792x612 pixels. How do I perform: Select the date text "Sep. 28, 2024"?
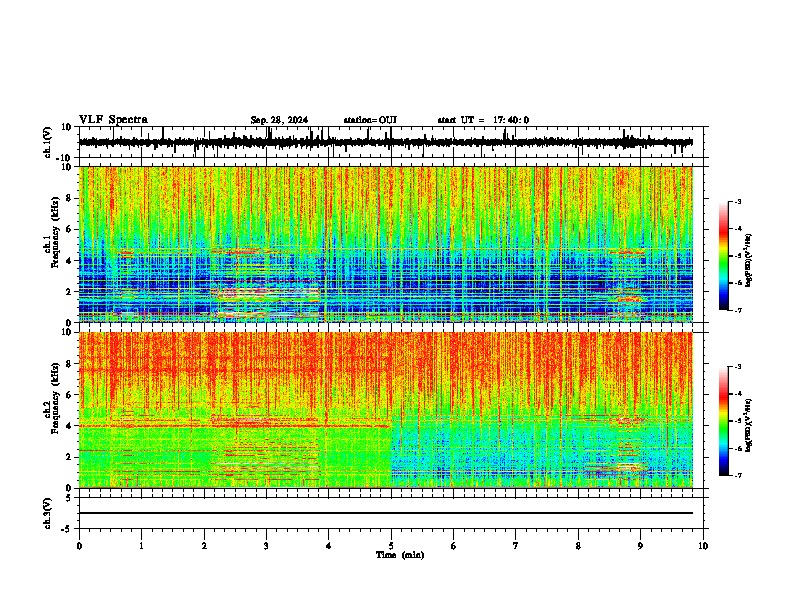coord(279,120)
